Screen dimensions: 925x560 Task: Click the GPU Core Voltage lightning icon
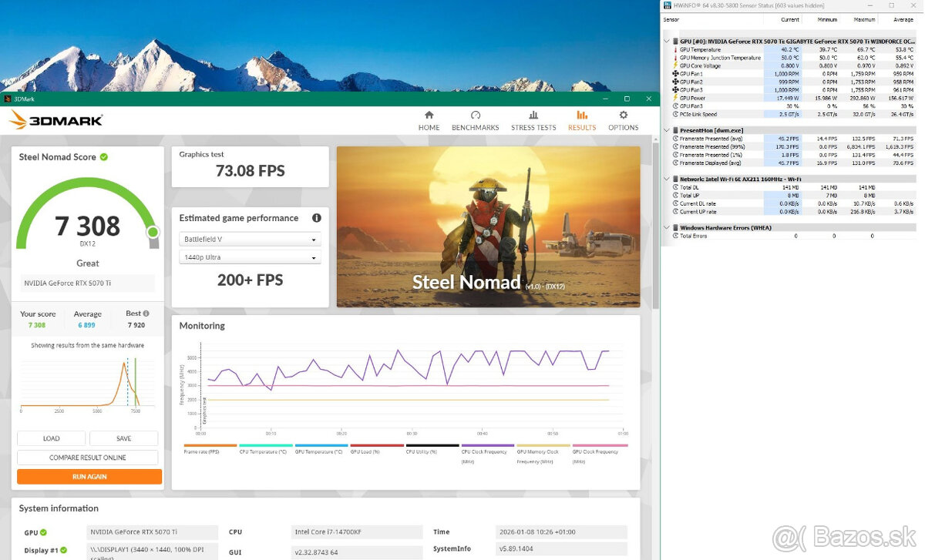[x=675, y=65]
